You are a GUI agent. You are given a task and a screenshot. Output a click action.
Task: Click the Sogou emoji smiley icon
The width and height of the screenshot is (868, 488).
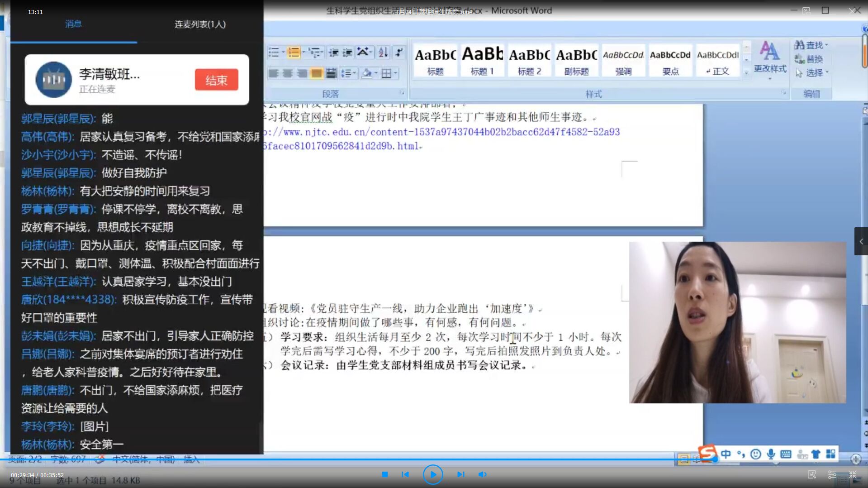point(755,454)
